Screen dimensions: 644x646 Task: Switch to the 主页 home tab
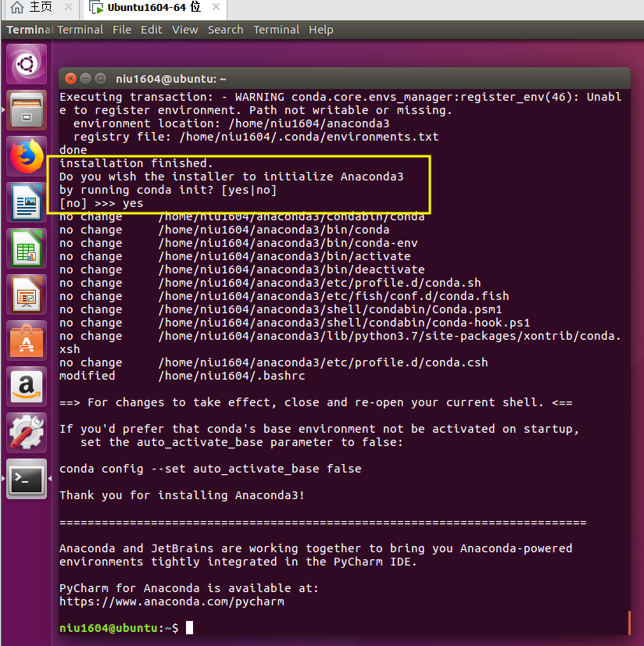point(41,9)
